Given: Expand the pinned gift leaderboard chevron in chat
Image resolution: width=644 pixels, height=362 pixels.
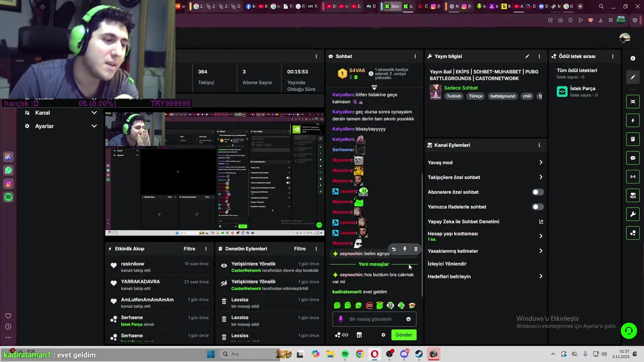Looking at the screenshot, I should point(374,87).
